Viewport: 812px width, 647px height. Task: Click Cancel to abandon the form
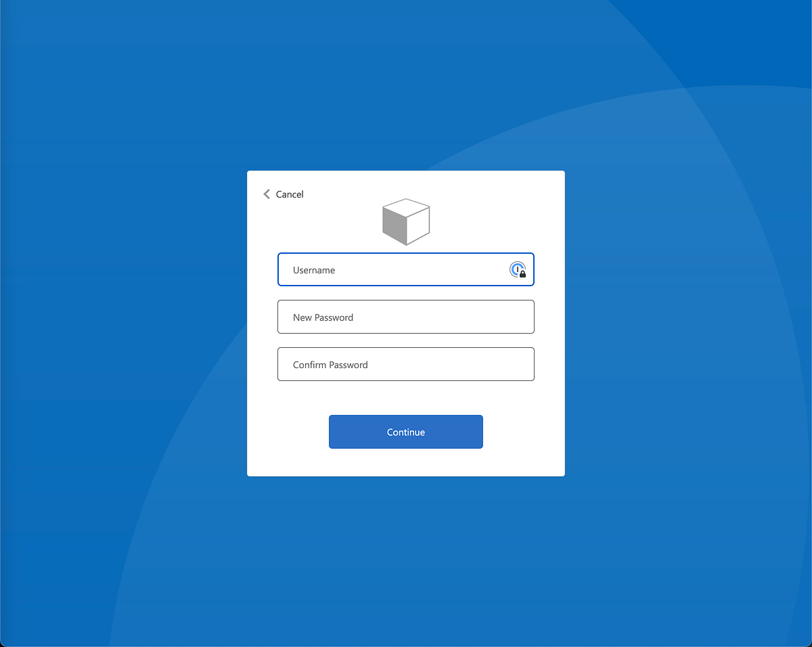290,194
